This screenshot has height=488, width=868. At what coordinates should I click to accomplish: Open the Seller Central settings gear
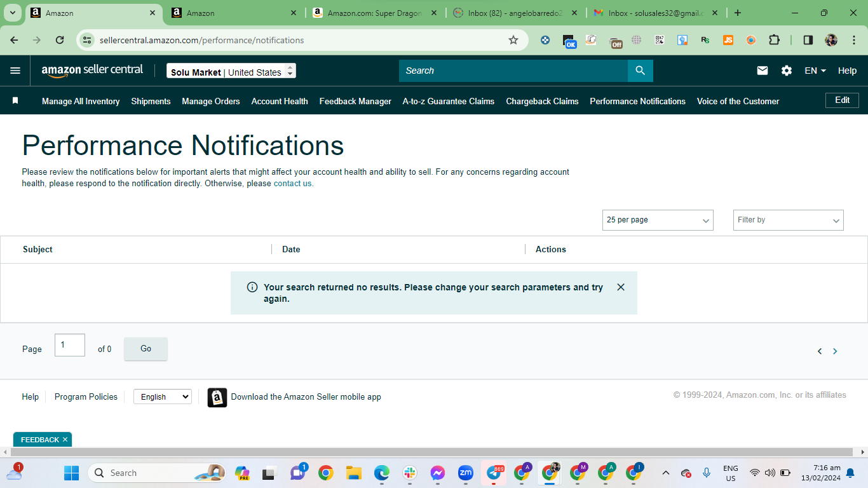click(x=787, y=71)
